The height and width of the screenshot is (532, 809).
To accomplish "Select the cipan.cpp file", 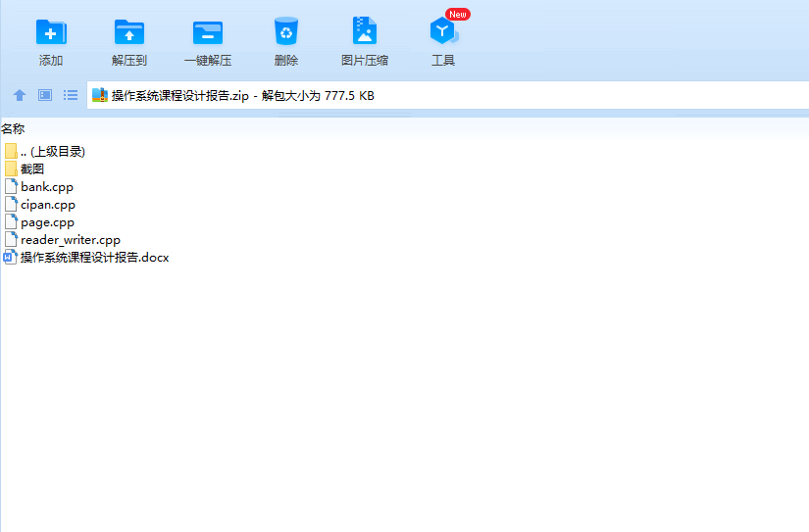I will pos(40,205).
